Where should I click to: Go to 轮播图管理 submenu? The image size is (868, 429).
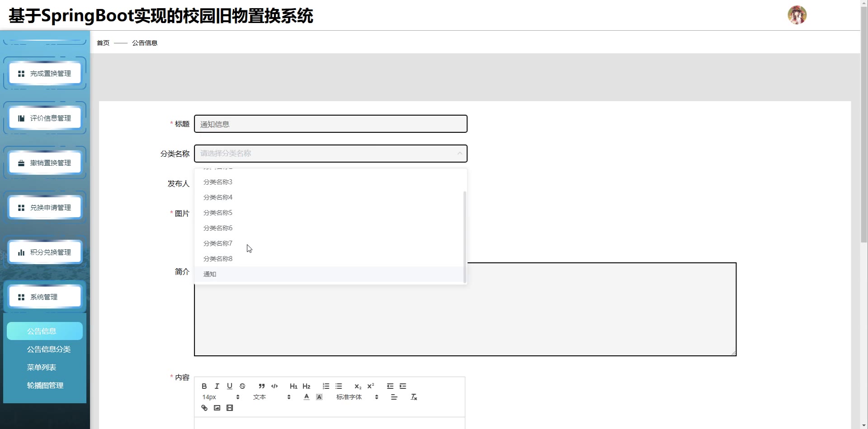click(x=45, y=385)
